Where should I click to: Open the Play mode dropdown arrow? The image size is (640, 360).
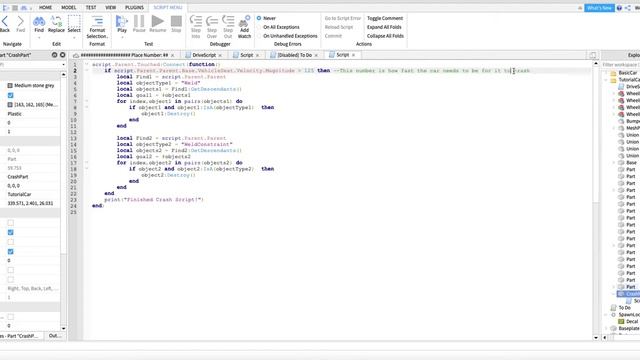coord(122,38)
